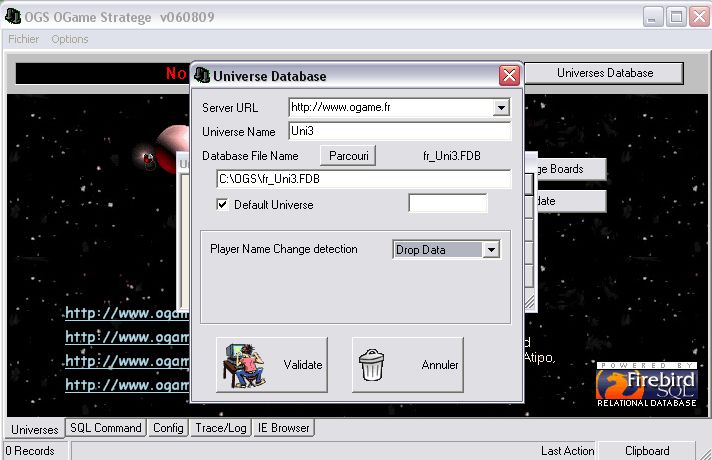Click the Universe Name input field
The height and width of the screenshot is (460, 712).
(x=399, y=132)
